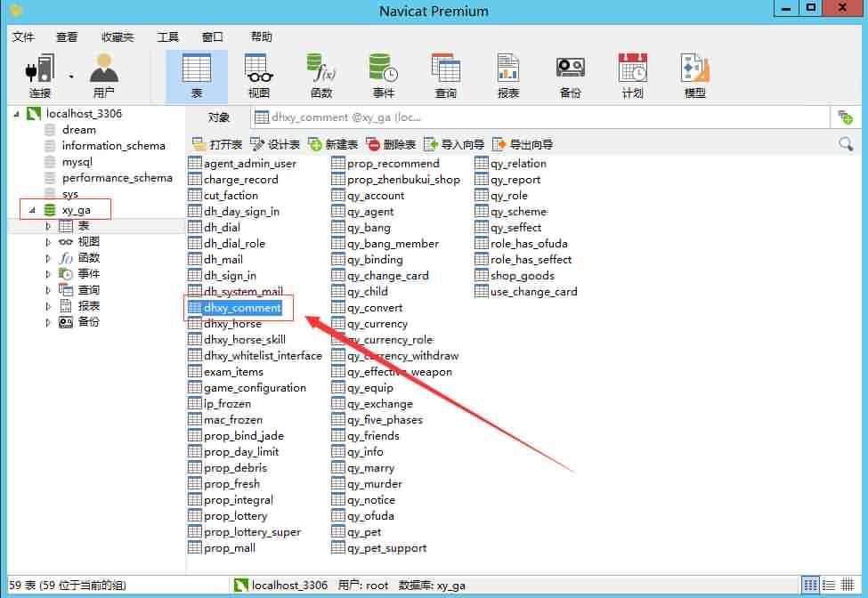Open the 函数 (Function) toolbar icon
Image resolution: width=868 pixels, height=598 pixels.
[x=320, y=76]
